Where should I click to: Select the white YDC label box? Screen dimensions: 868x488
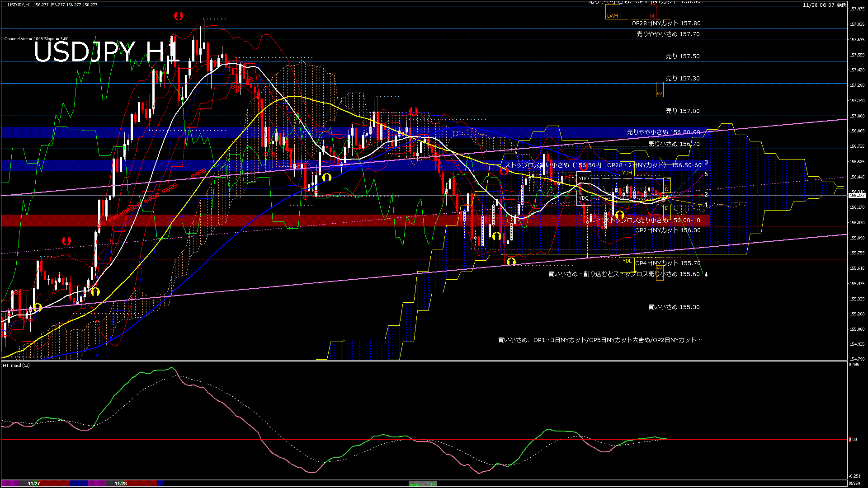(584, 198)
